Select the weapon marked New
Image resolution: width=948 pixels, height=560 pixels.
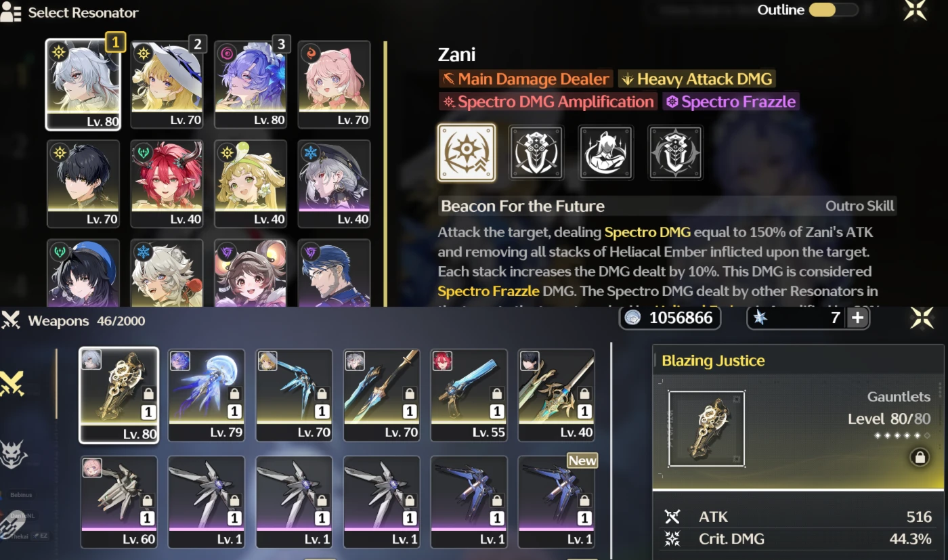(x=557, y=502)
